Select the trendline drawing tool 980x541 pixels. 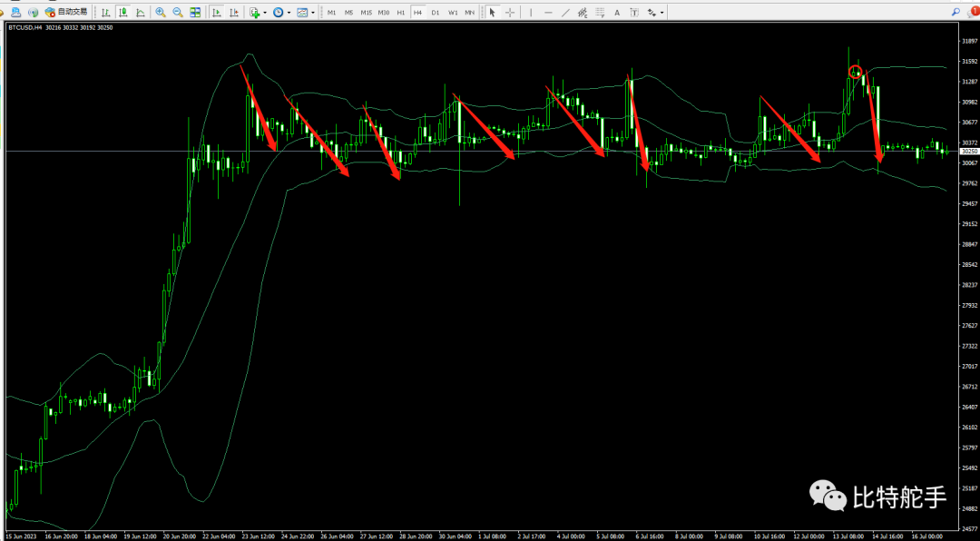tap(565, 12)
